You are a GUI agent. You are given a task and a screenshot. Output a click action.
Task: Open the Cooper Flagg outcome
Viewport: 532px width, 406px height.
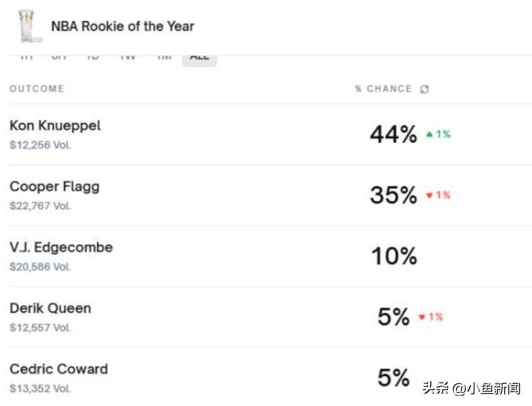pos(54,186)
